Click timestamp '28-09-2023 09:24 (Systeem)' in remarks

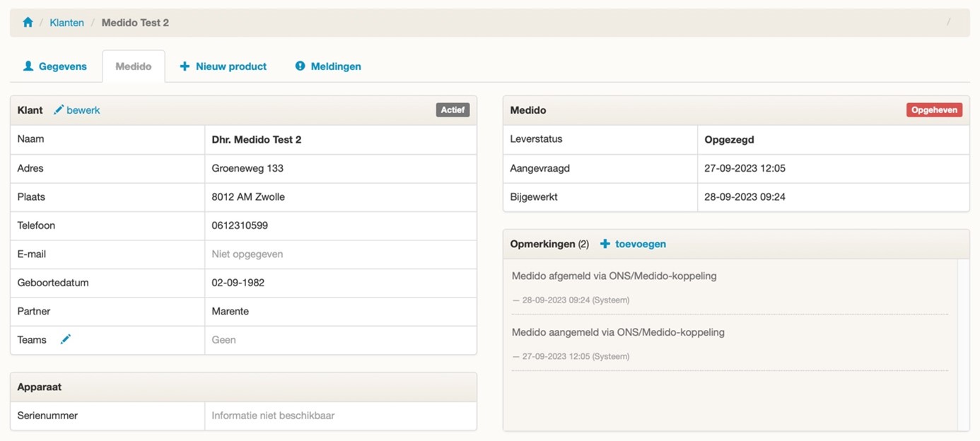(576, 300)
